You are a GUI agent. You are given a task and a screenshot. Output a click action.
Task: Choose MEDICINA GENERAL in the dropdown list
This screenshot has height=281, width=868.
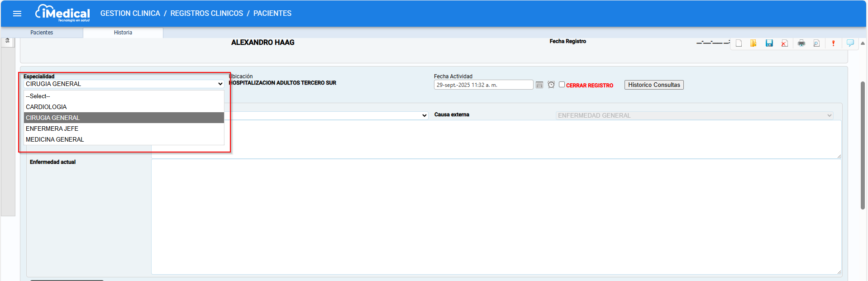coord(55,139)
